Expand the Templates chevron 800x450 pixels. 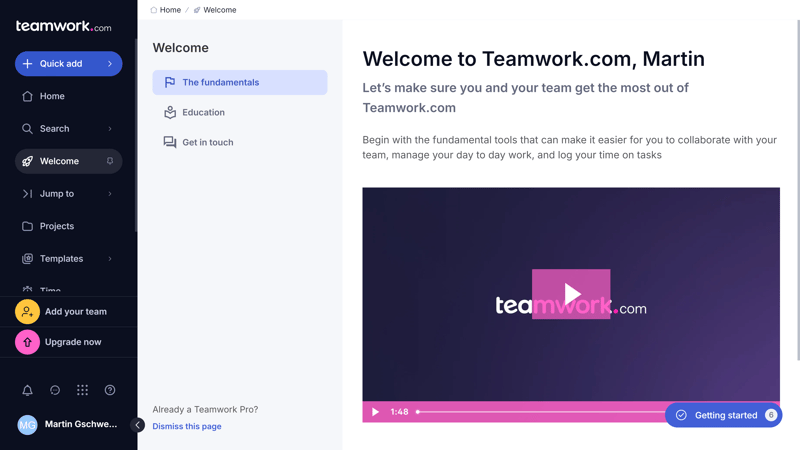[110, 259]
